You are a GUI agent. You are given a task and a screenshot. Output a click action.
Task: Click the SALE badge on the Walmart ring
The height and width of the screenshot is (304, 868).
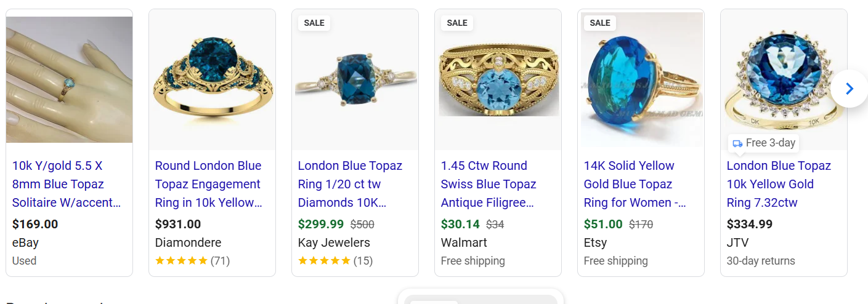457,23
